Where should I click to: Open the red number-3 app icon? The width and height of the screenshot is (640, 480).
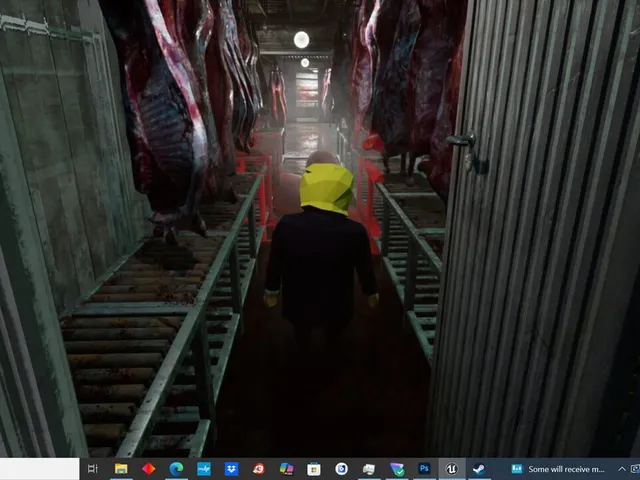pyautogui.click(x=259, y=469)
